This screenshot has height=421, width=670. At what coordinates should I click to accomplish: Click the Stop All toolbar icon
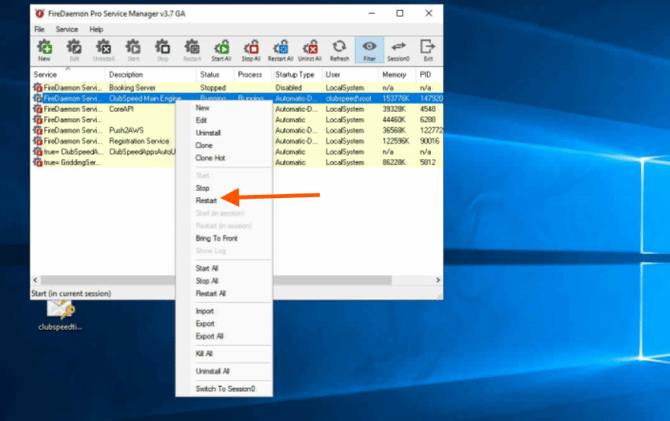[252, 50]
